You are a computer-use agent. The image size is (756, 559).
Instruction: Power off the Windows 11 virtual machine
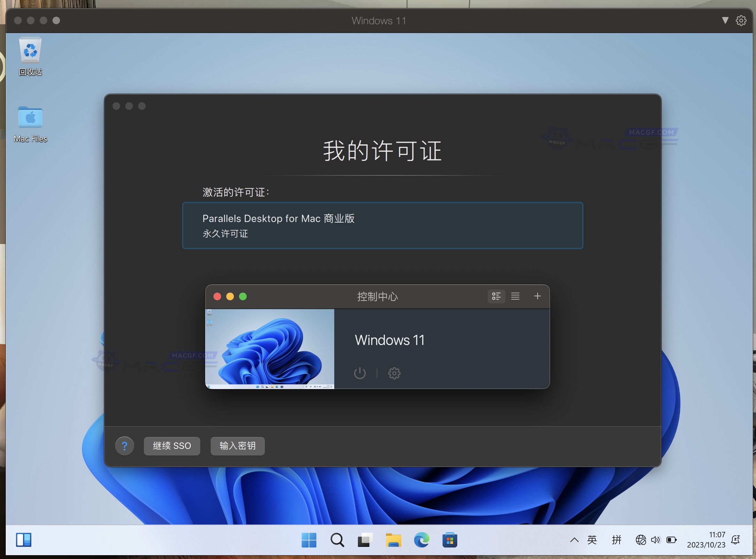pyautogui.click(x=359, y=373)
